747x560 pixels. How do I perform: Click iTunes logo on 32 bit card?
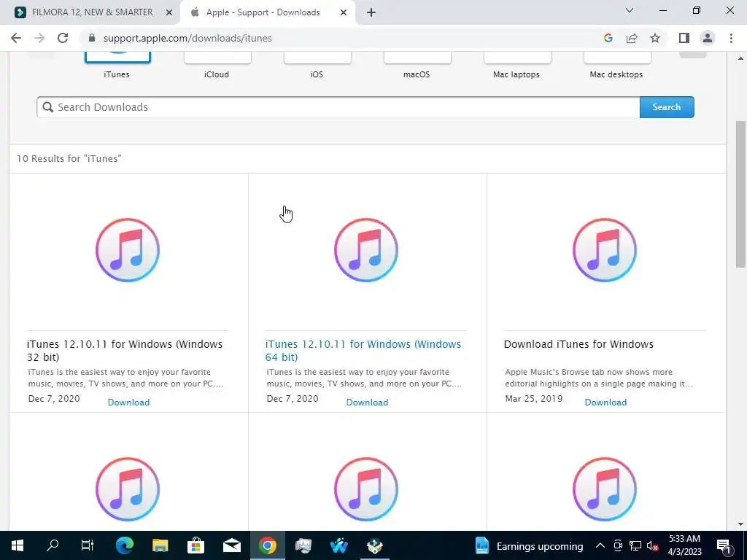click(x=128, y=250)
